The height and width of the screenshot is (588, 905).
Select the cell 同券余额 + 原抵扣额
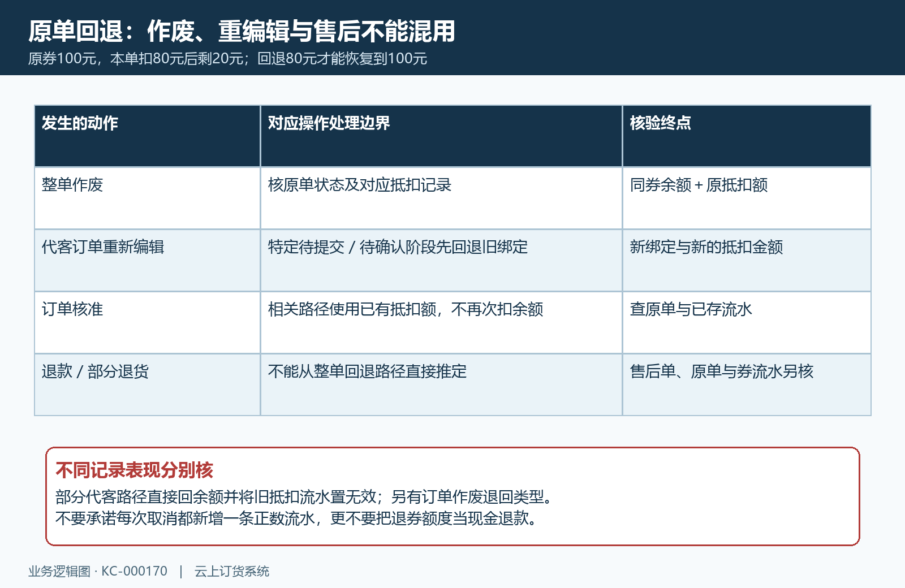tap(747, 198)
